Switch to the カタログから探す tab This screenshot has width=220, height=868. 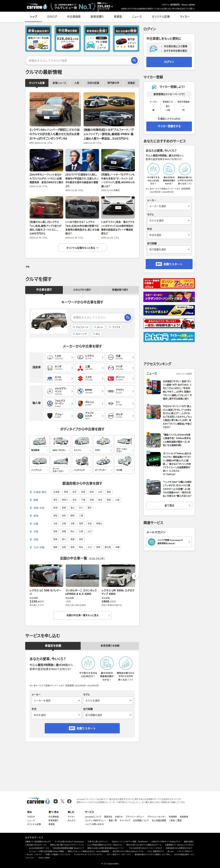[x=82, y=290]
